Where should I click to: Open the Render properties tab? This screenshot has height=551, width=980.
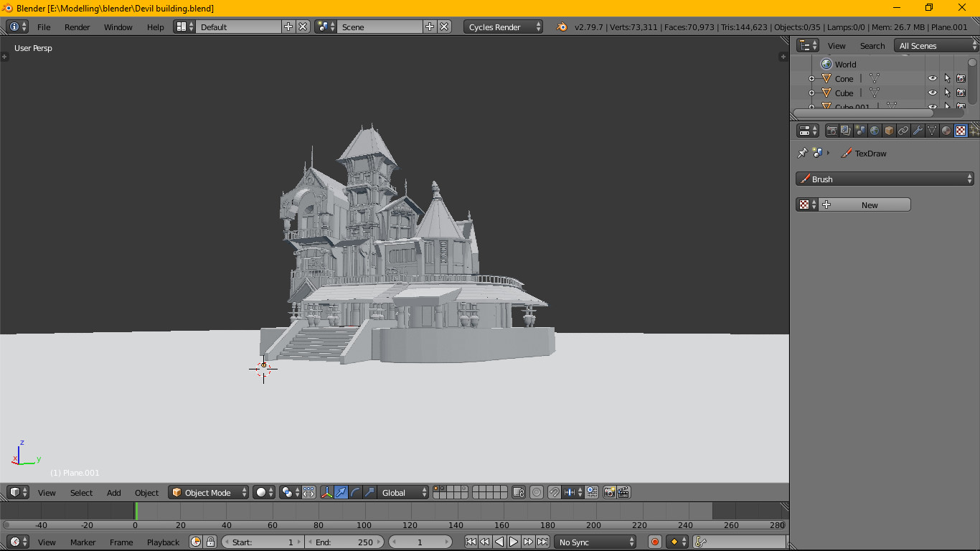tap(833, 130)
